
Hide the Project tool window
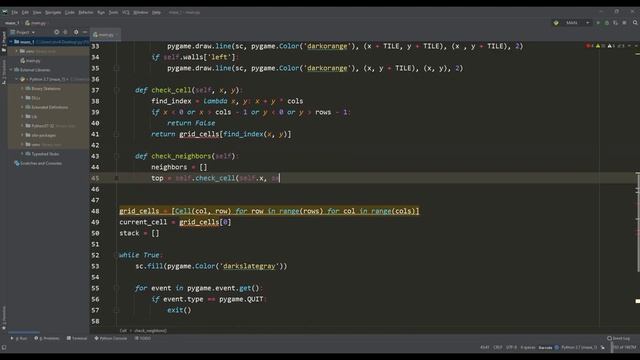[x=85, y=32]
